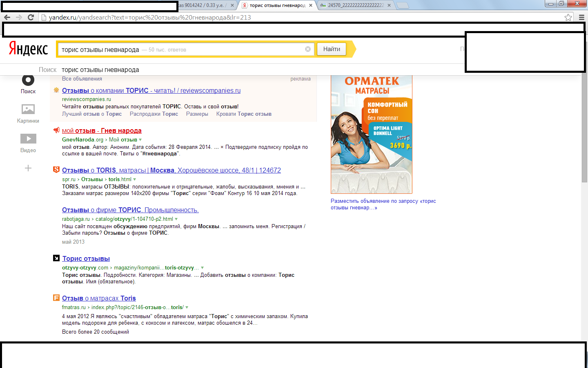
Task: Close the first tab ending in 0.33 у.е.
Action: point(232,5)
